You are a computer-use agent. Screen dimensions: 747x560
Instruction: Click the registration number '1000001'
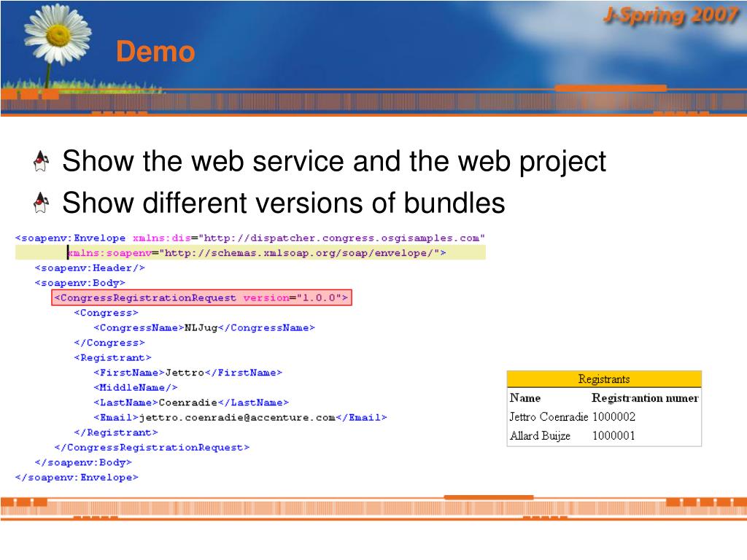point(614,436)
